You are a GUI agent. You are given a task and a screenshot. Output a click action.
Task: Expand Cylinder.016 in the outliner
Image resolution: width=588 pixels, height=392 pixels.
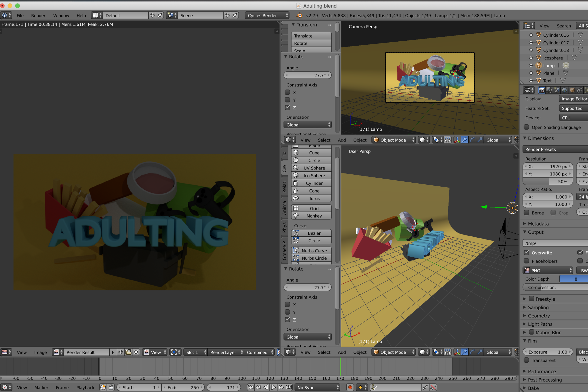tap(531, 35)
